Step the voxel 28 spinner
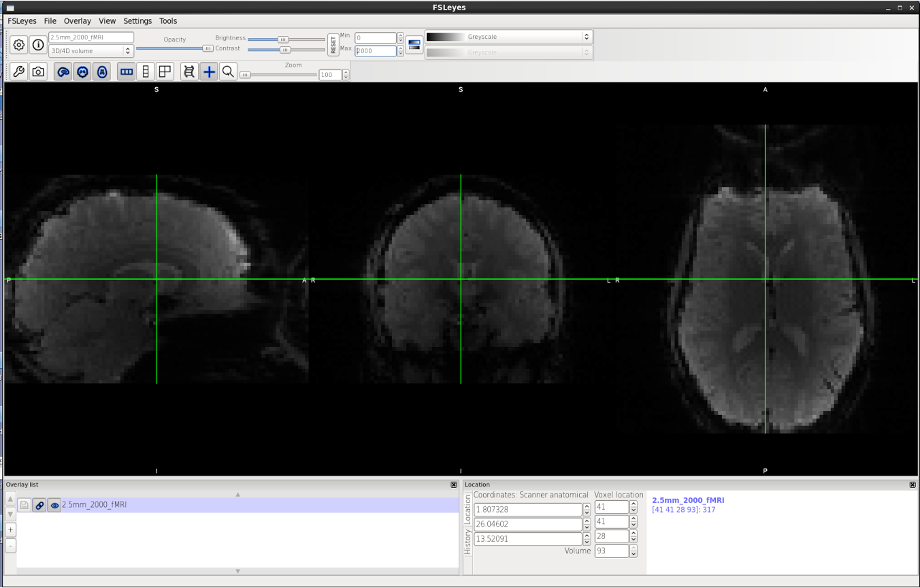920x588 pixels. click(x=634, y=536)
